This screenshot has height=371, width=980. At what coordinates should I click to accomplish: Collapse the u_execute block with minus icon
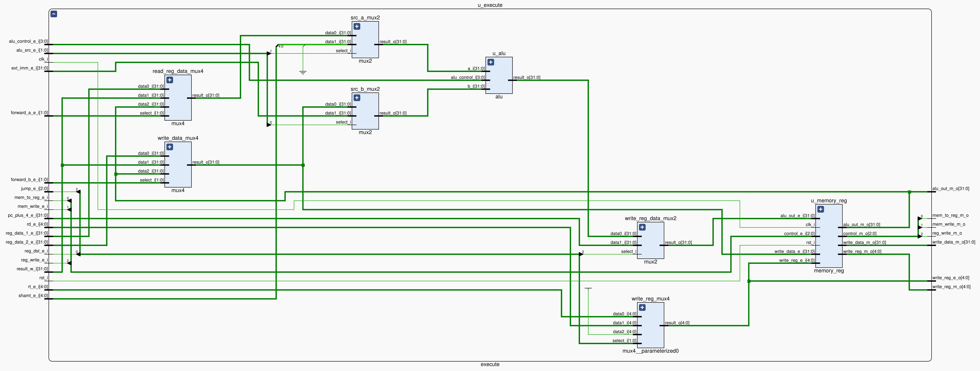tap(54, 14)
